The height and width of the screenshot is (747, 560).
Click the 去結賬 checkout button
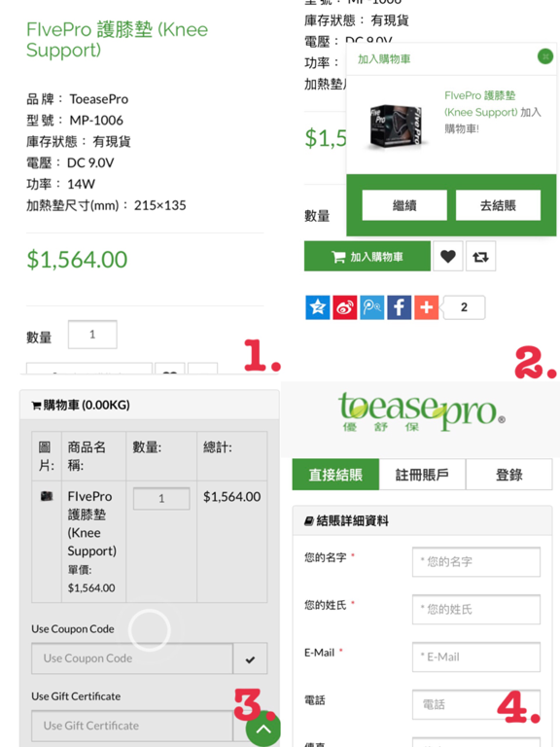498,205
